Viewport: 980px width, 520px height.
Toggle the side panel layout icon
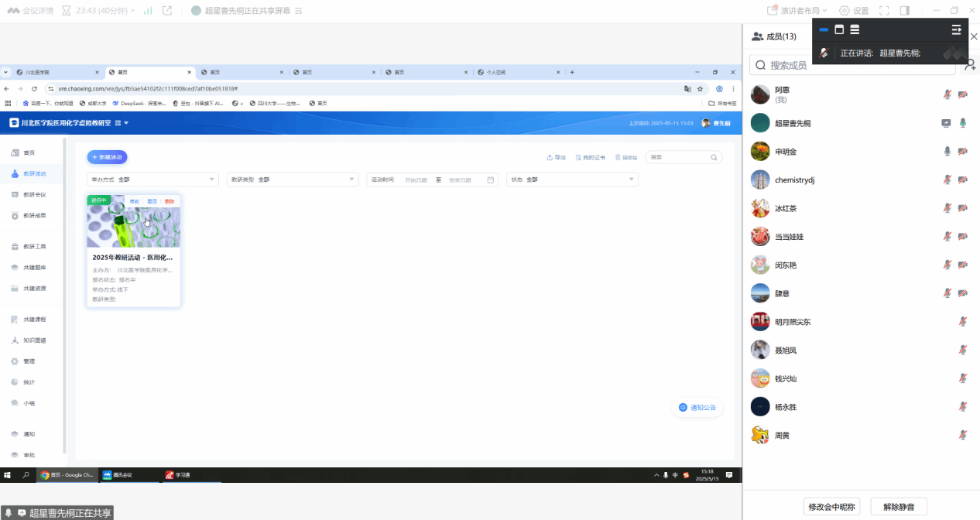coord(904,11)
